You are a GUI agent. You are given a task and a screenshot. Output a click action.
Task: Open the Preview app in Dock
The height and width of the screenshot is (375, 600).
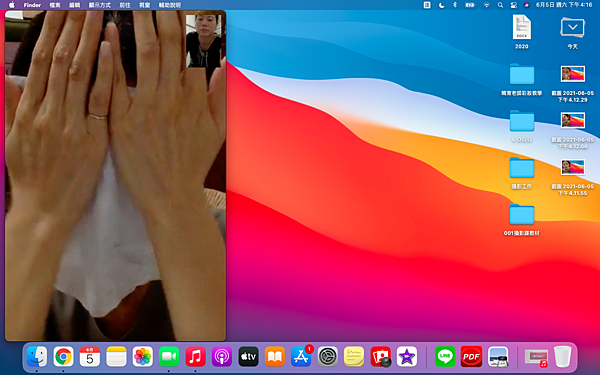point(498,357)
